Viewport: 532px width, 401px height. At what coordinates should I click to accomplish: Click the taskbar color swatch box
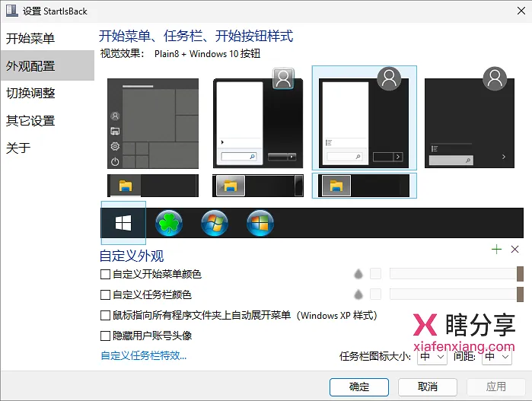click(375, 294)
